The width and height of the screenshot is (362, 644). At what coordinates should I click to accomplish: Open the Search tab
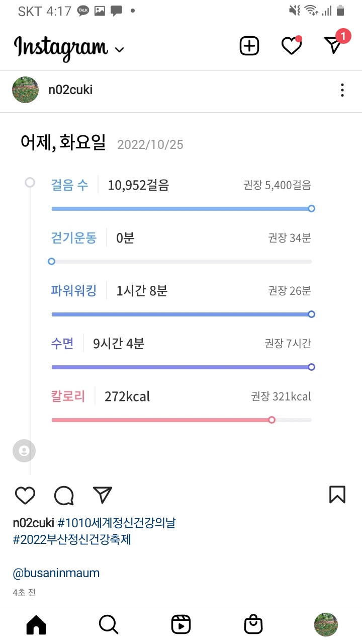click(x=108, y=625)
